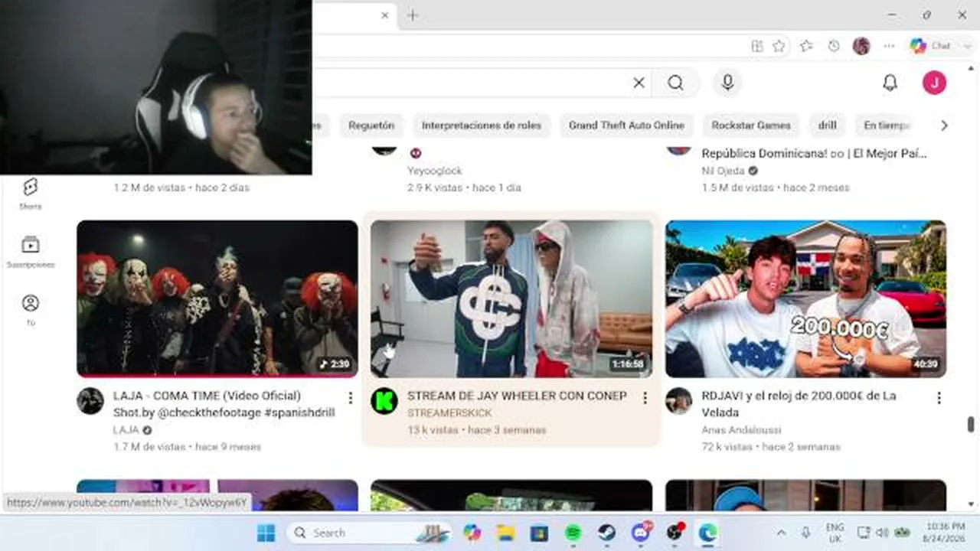Screen dimensions: 980x551
Task: Start voice search with the microphone
Action: (x=727, y=83)
